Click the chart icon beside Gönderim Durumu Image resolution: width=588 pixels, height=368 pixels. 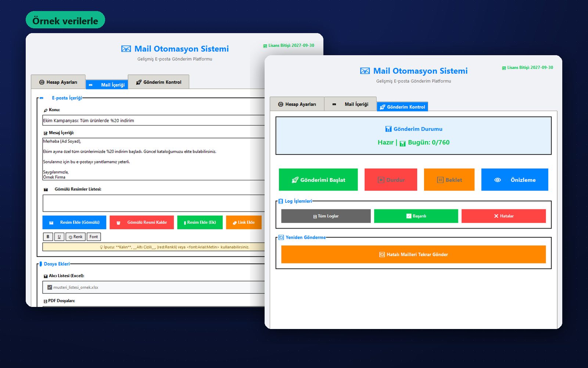pos(388,129)
